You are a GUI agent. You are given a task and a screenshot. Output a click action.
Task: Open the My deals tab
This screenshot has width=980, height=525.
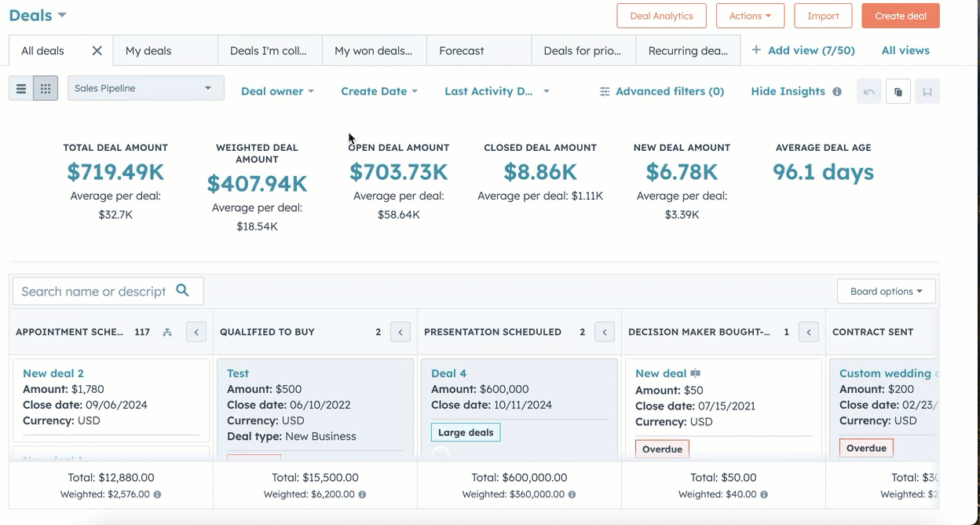tap(148, 51)
